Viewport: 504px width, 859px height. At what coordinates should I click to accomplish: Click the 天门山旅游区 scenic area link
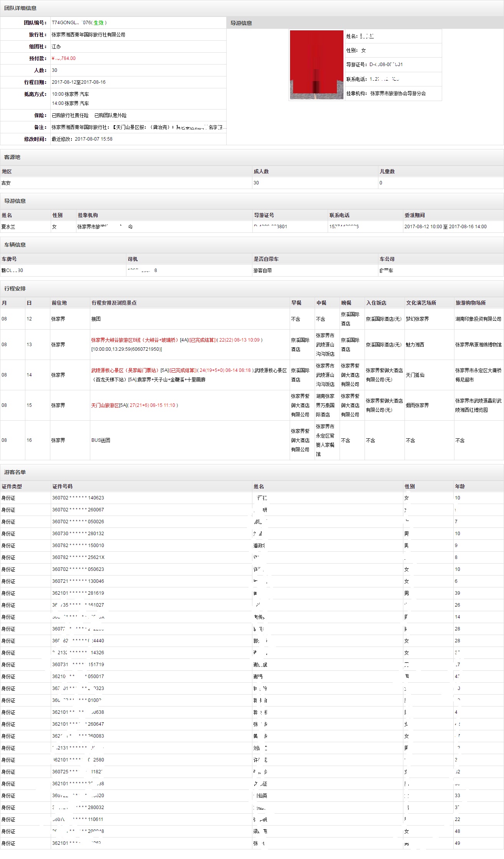[105, 405]
